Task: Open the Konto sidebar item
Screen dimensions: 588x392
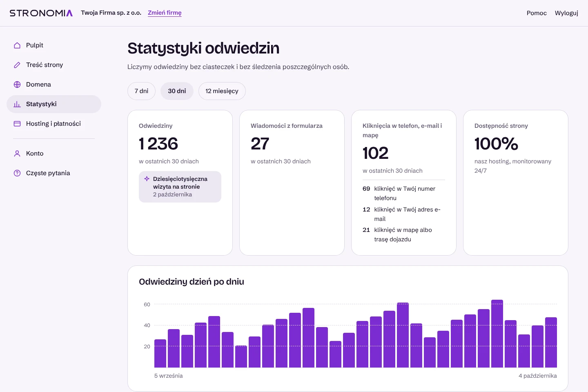Action: coord(54,154)
